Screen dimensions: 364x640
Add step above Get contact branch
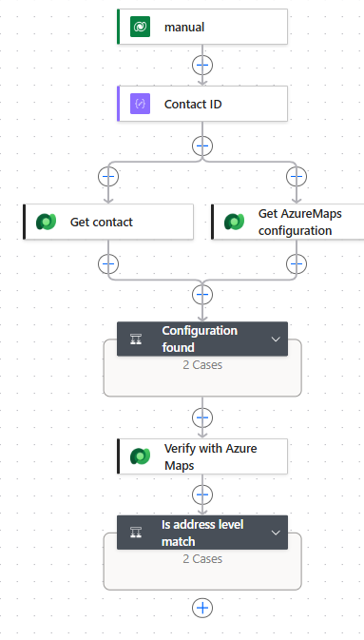pyautogui.click(x=108, y=177)
